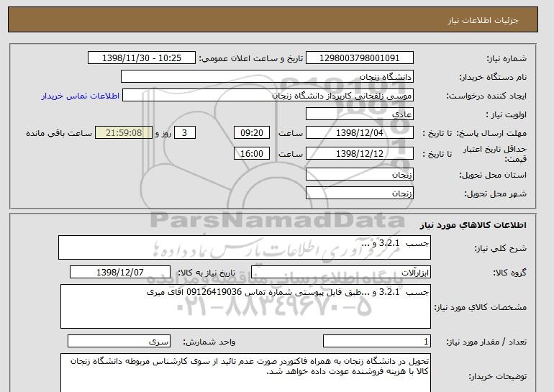Click the label ایجاد کننده درخواست
The height and width of the screenshot is (392, 554).
point(486,96)
